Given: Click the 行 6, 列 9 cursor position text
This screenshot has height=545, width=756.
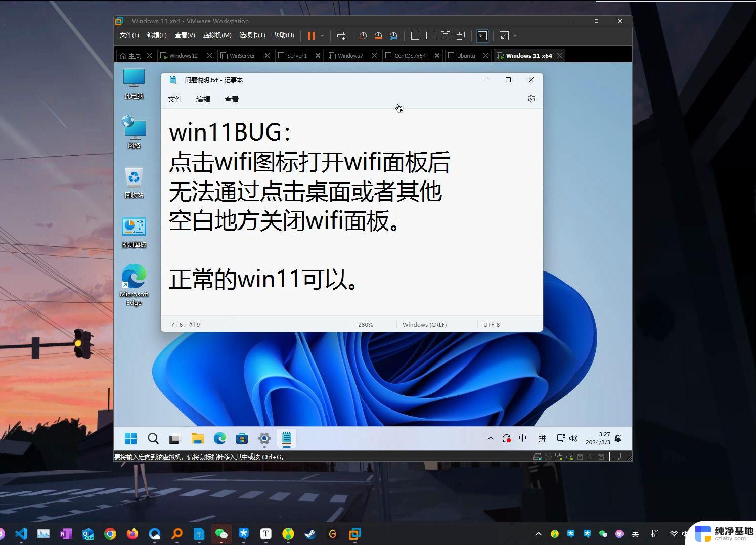Looking at the screenshot, I should pos(186,325).
